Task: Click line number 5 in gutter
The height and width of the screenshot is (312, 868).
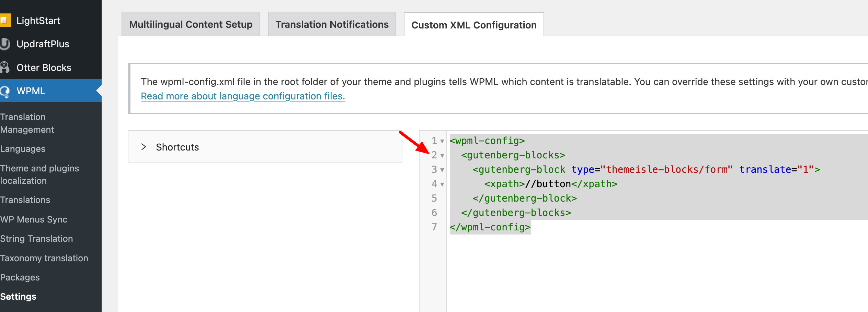Action: (x=434, y=198)
